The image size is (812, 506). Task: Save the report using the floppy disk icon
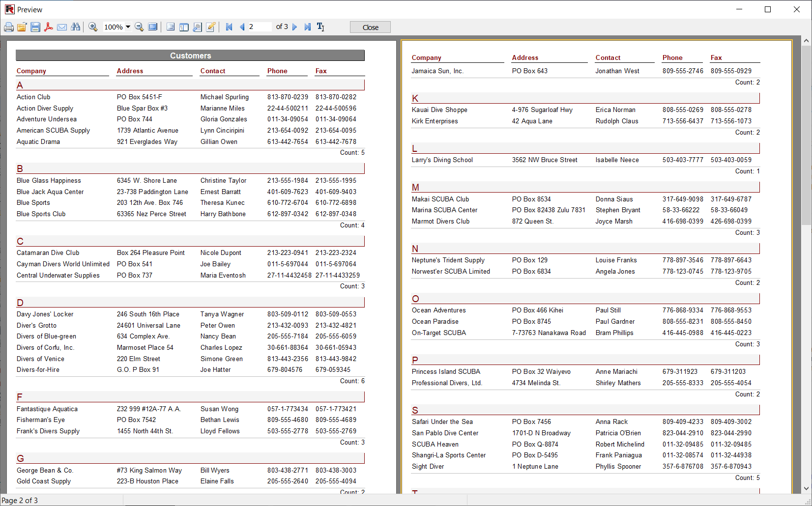click(x=35, y=27)
